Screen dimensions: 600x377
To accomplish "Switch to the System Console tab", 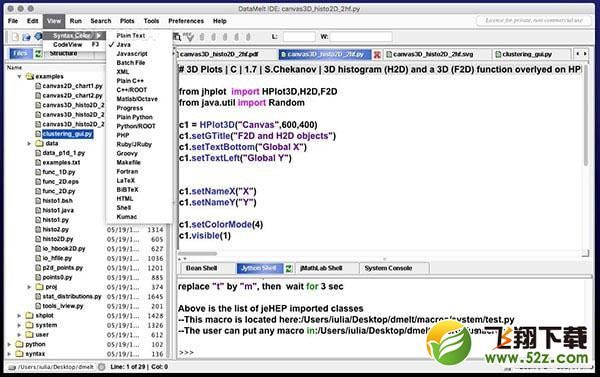I will click(388, 268).
